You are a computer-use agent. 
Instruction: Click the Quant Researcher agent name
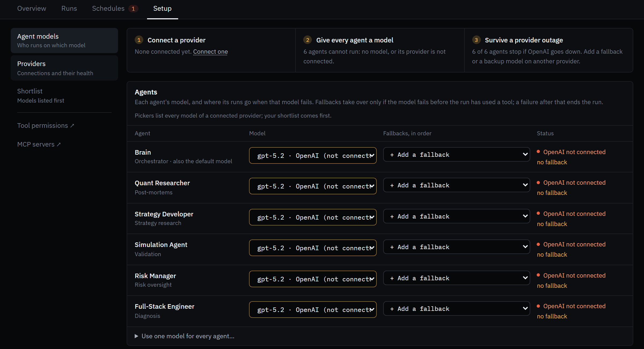pyautogui.click(x=162, y=183)
